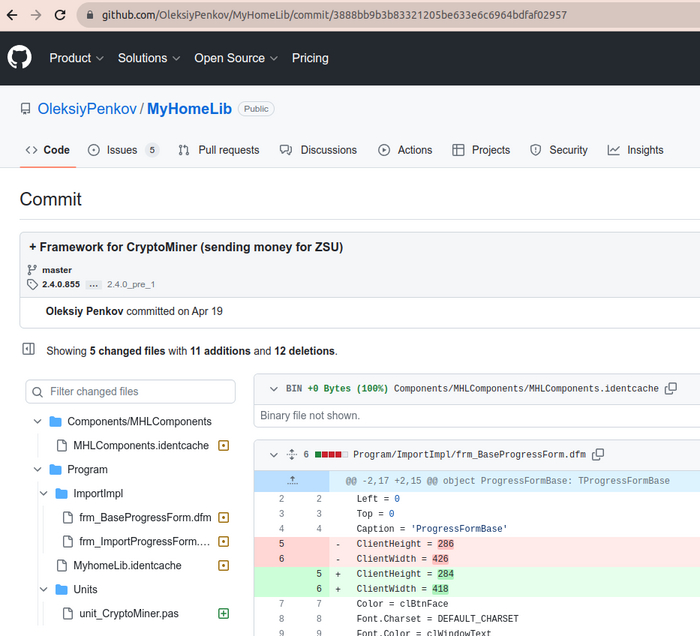Click the padlock site info icon
This screenshot has height=636, width=700.
pos(90,15)
